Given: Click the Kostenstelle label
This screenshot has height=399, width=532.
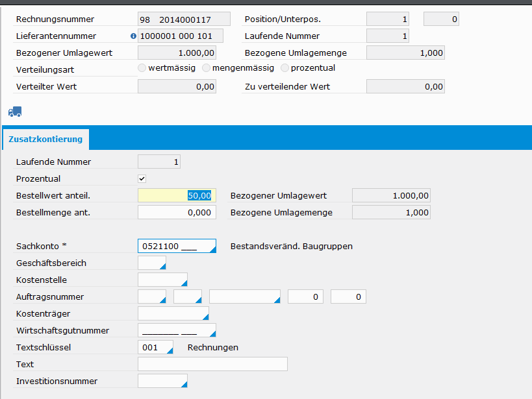Looking at the screenshot, I should (x=42, y=280).
